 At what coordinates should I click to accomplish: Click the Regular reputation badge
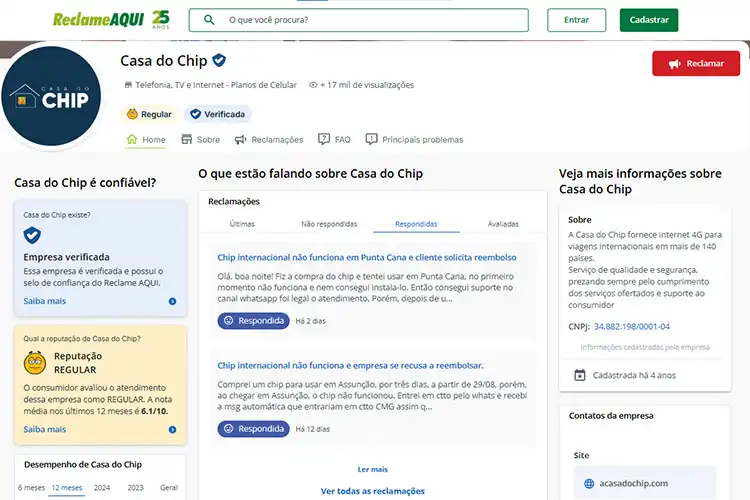coord(149,114)
